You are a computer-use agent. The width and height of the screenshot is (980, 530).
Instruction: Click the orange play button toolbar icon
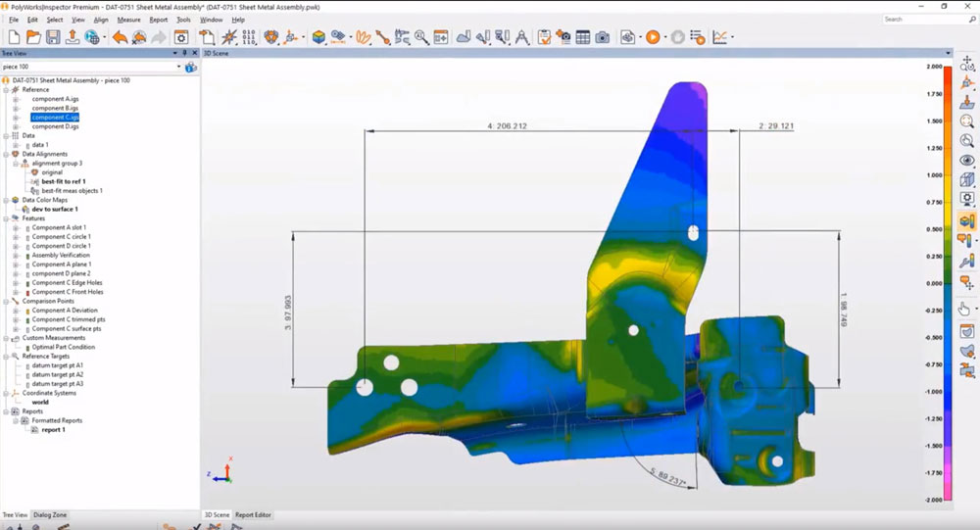[x=653, y=37]
